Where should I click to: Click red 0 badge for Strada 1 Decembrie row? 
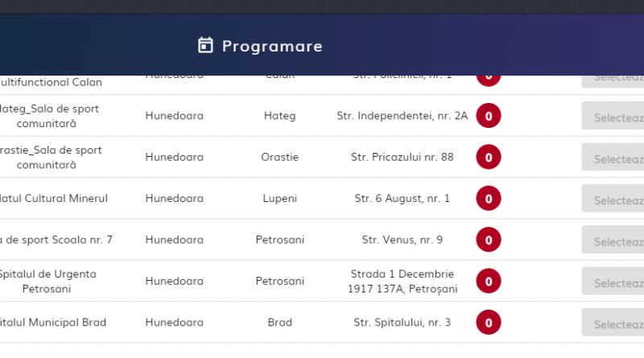(x=488, y=281)
